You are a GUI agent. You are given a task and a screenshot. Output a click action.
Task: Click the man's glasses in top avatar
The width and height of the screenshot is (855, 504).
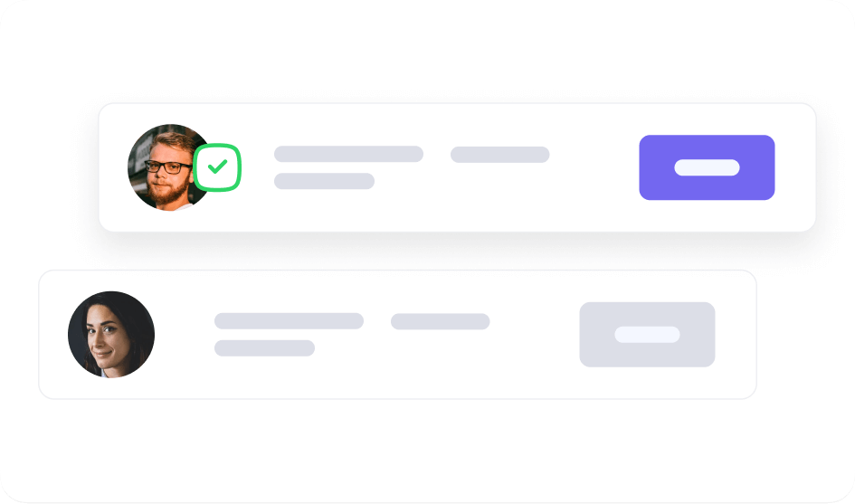(168, 166)
